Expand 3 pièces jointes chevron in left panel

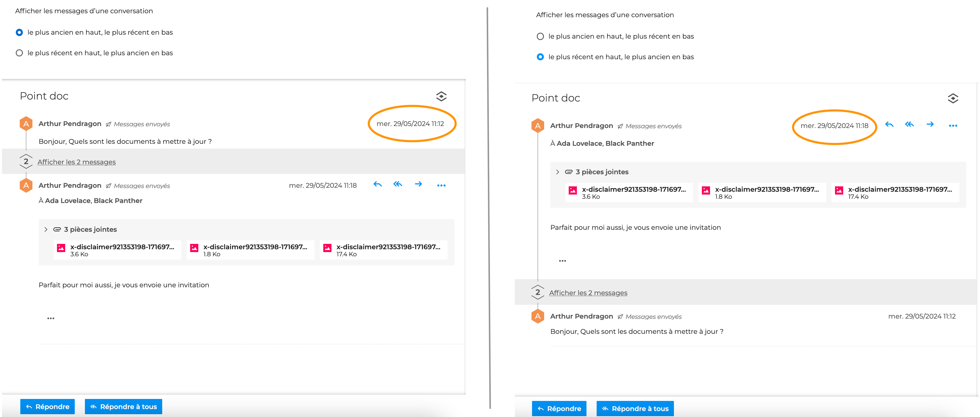(x=46, y=229)
